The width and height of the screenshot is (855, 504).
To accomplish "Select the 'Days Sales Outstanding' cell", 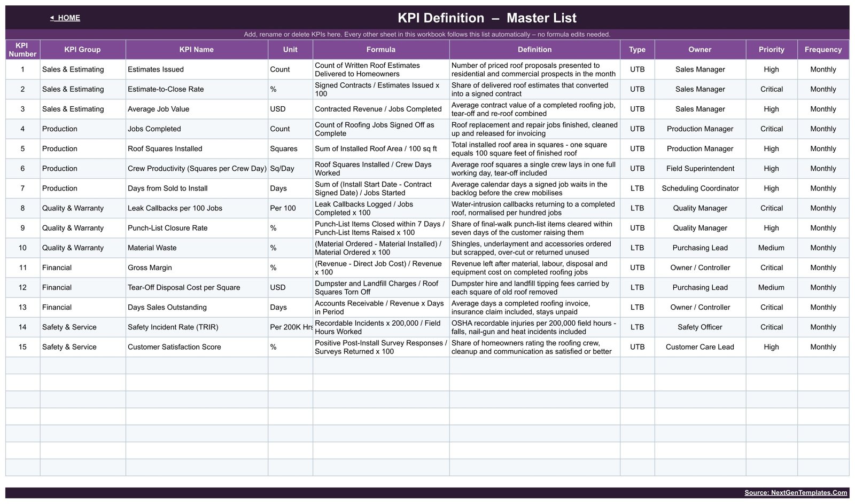I will pos(197,307).
